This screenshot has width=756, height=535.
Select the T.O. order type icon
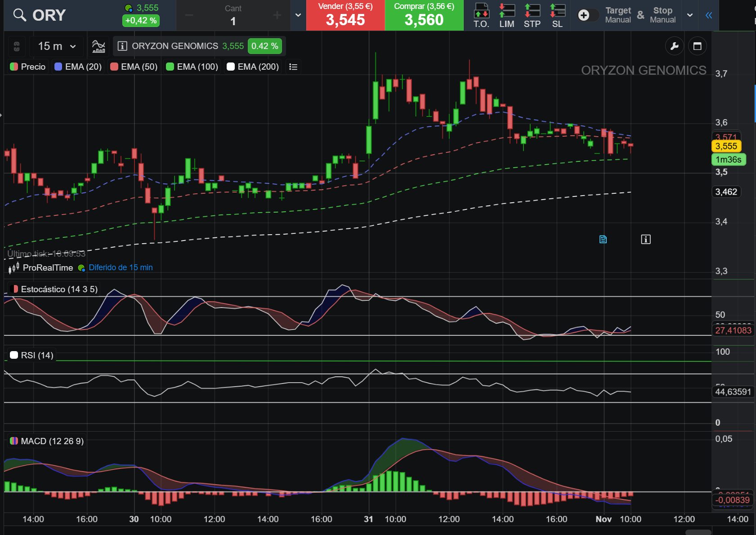pyautogui.click(x=481, y=15)
